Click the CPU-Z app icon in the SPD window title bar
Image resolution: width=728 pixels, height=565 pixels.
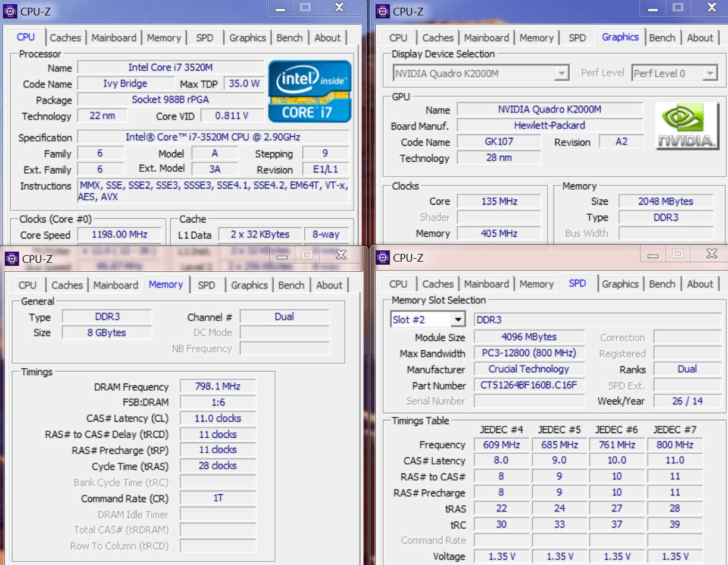[x=383, y=257]
